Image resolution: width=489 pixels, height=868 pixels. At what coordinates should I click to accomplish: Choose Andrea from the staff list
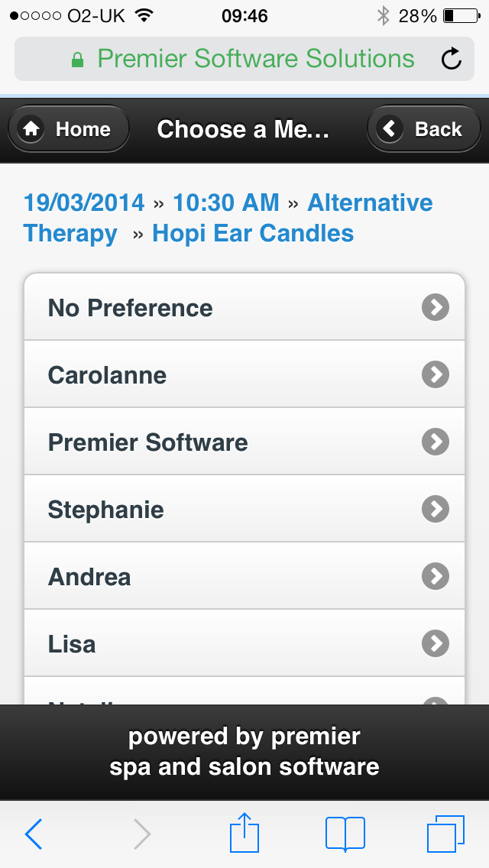[x=89, y=577]
